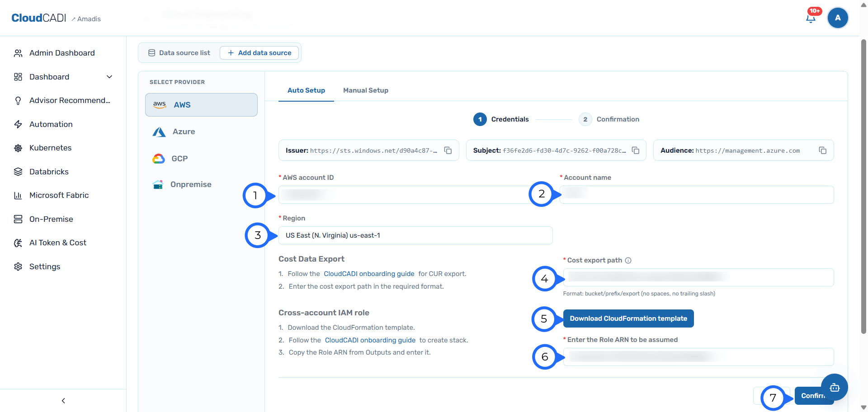Click the Confirmation step indicator
The image size is (868, 412).
pos(609,119)
